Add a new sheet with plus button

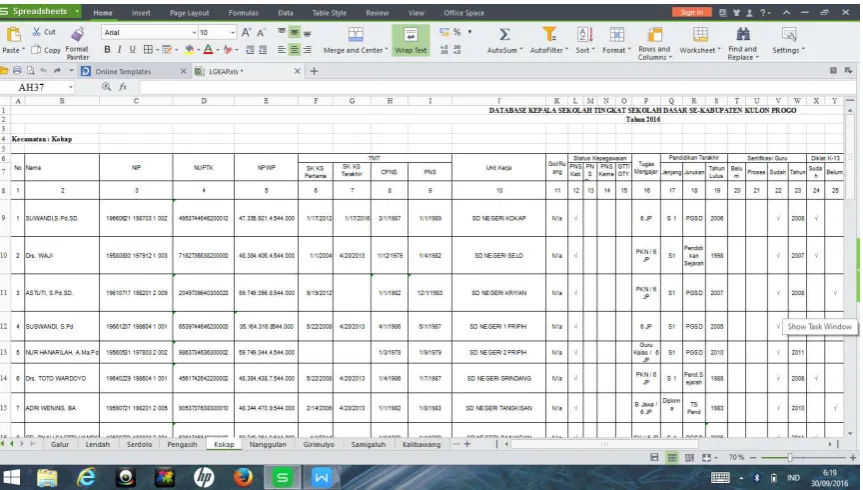click(x=467, y=444)
